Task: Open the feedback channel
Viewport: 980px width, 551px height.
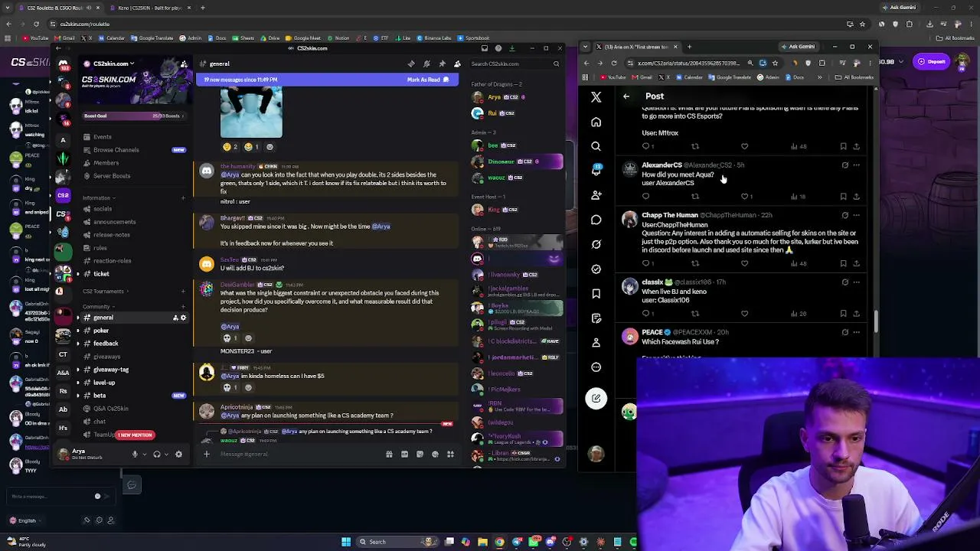Action: [106, 344]
